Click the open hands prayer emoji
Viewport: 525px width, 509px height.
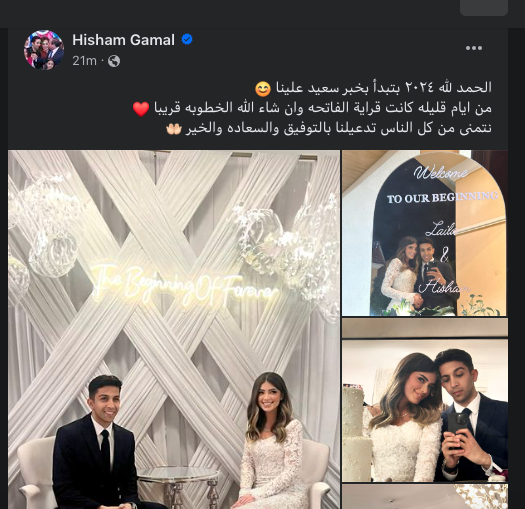[173, 129]
